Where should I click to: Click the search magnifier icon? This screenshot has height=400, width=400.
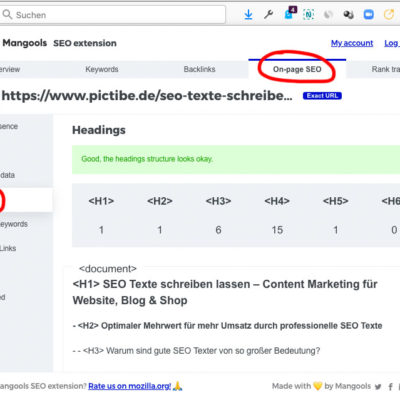(7, 14)
